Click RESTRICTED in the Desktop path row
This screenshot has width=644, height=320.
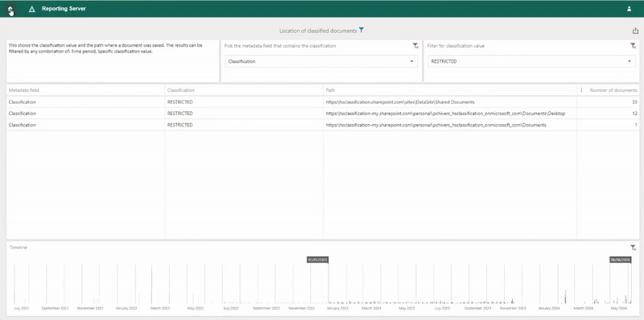point(180,114)
